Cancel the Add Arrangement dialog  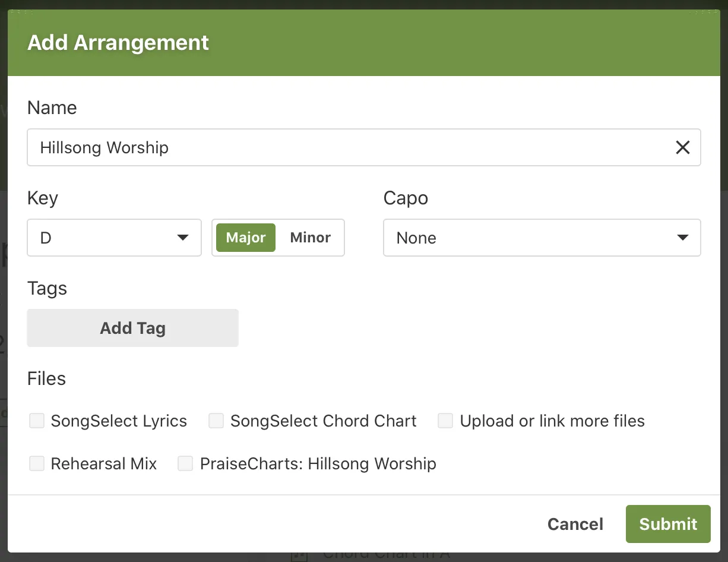tap(575, 524)
